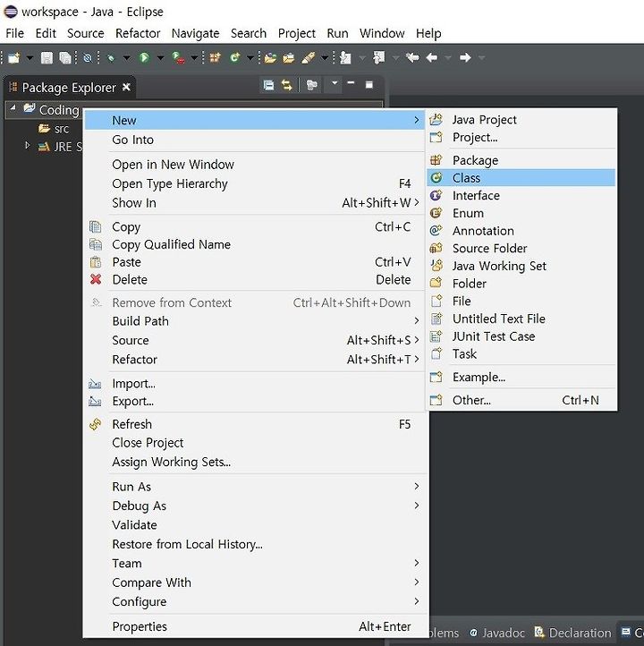Click Import... in context menu

pyautogui.click(x=255, y=383)
